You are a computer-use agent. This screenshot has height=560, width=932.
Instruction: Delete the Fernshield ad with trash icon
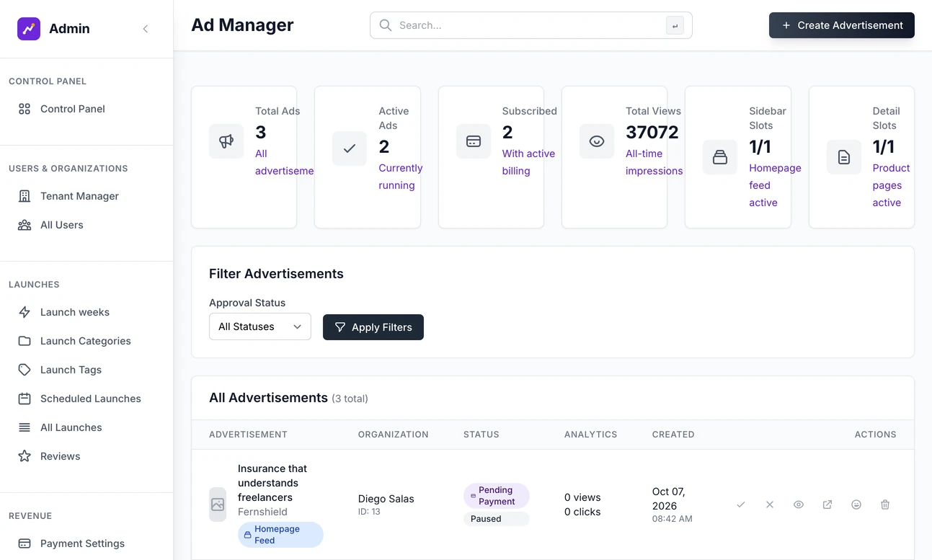(885, 505)
